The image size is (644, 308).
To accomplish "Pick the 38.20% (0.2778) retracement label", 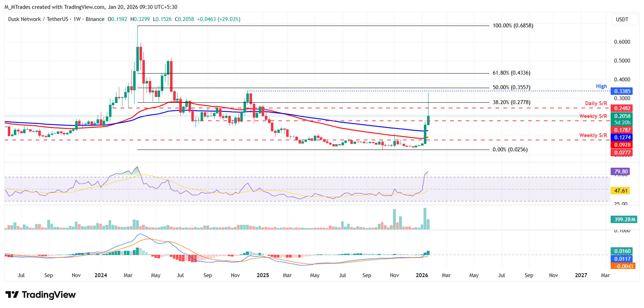I will [511, 102].
